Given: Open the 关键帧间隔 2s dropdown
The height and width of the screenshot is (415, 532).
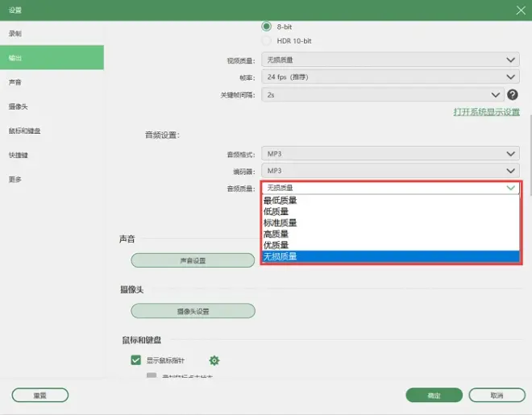Looking at the screenshot, I should (x=382, y=94).
